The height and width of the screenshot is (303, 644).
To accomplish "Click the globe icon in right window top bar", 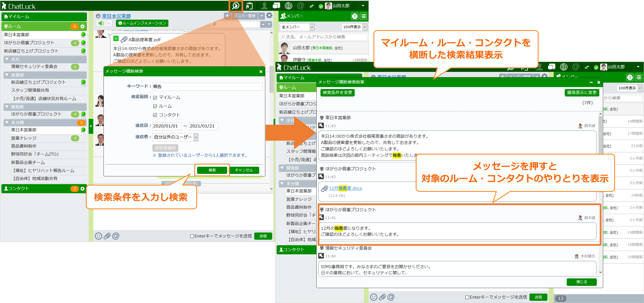I will point(564,67).
